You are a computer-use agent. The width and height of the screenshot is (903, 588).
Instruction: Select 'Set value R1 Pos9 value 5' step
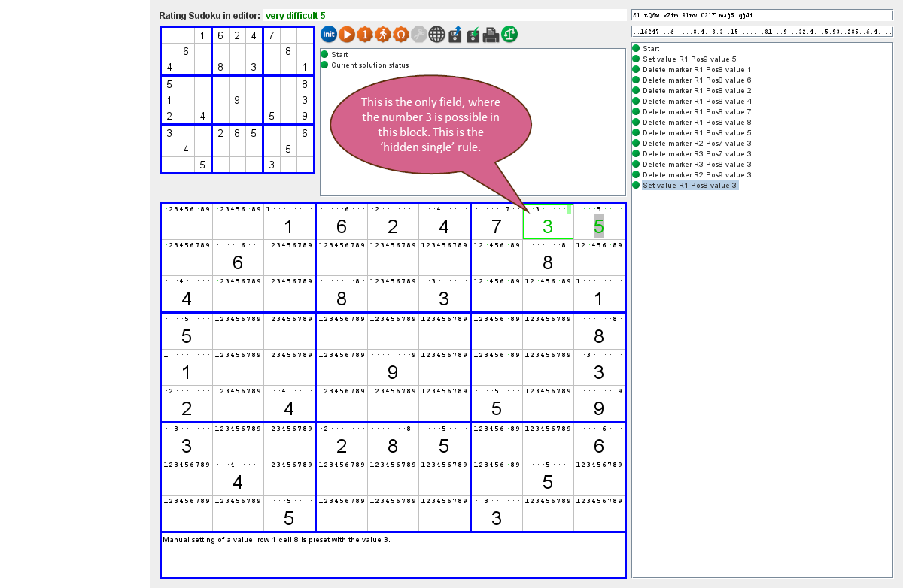tap(684, 59)
